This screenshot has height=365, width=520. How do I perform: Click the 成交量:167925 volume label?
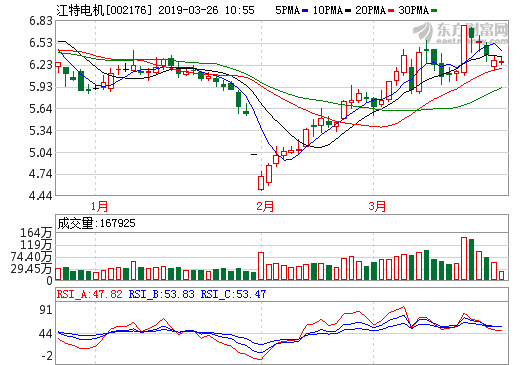point(96,223)
